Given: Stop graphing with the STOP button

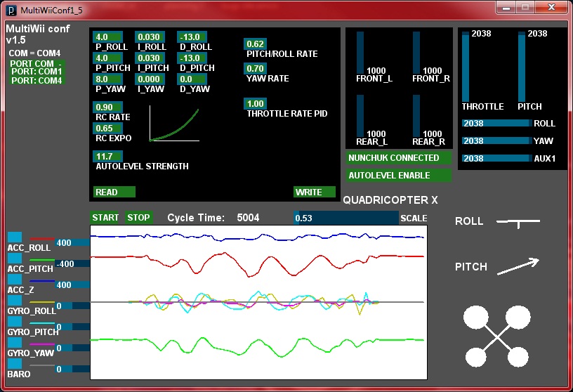Looking at the screenshot, I should point(138,218).
